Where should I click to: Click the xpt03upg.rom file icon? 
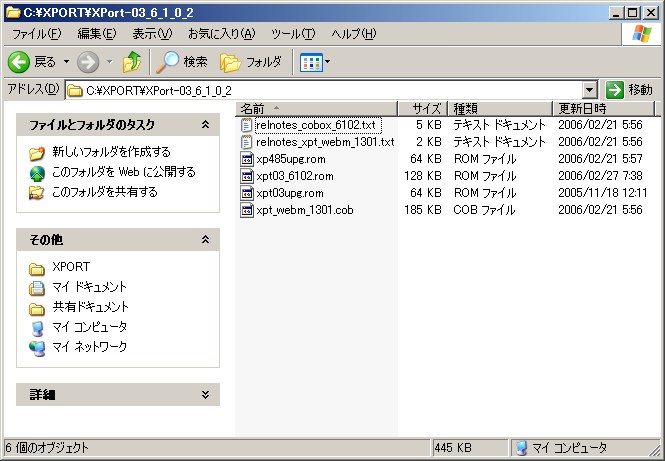coord(246,193)
